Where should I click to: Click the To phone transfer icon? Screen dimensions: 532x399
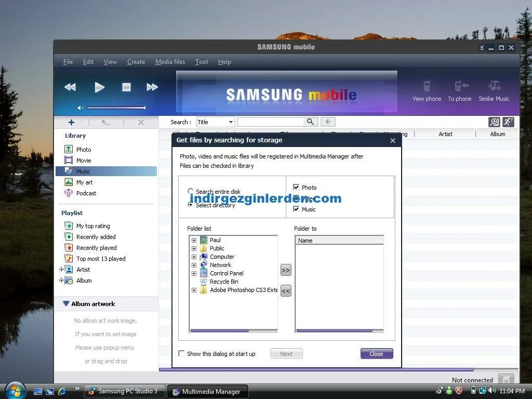click(x=460, y=88)
